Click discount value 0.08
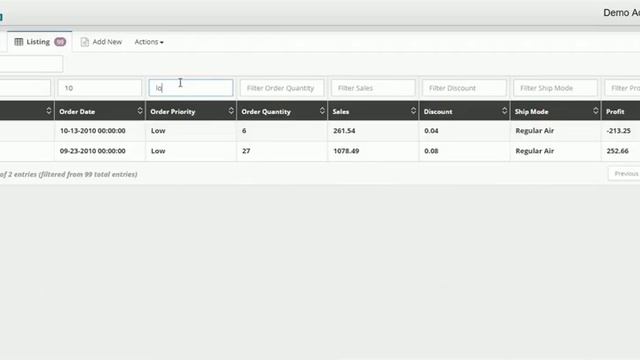 [431, 151]
